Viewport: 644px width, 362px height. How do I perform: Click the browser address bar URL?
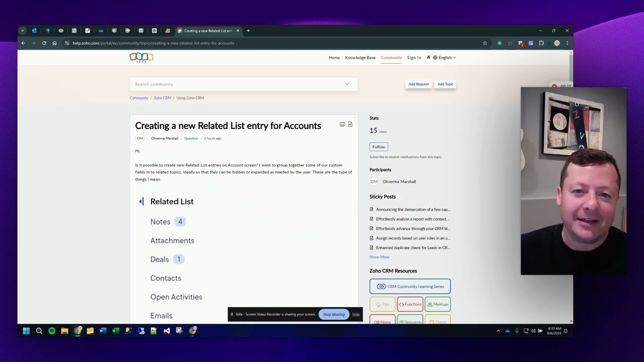(x=153, y=43)
